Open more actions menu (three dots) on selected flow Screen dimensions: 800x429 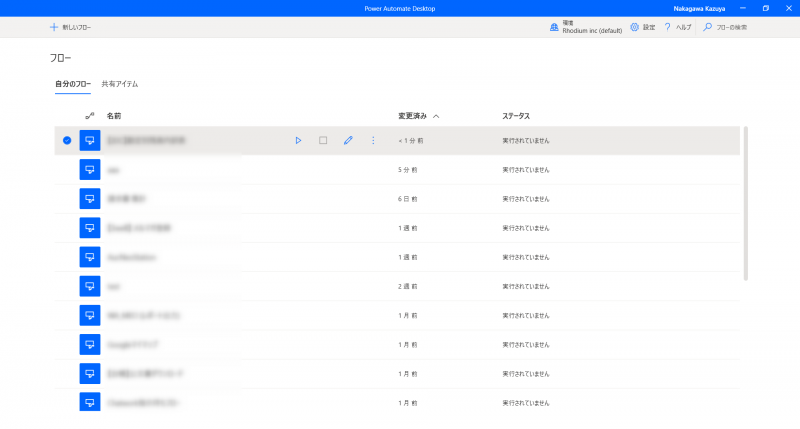pos(373,140)
